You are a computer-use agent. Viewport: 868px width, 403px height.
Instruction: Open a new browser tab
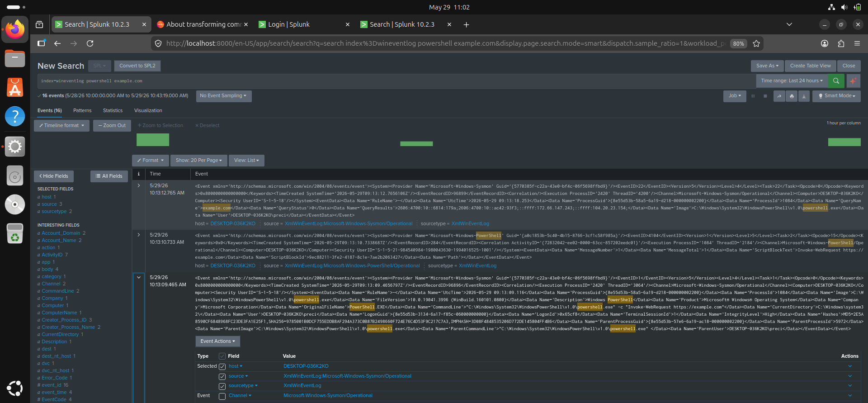[x=466, y=24]
